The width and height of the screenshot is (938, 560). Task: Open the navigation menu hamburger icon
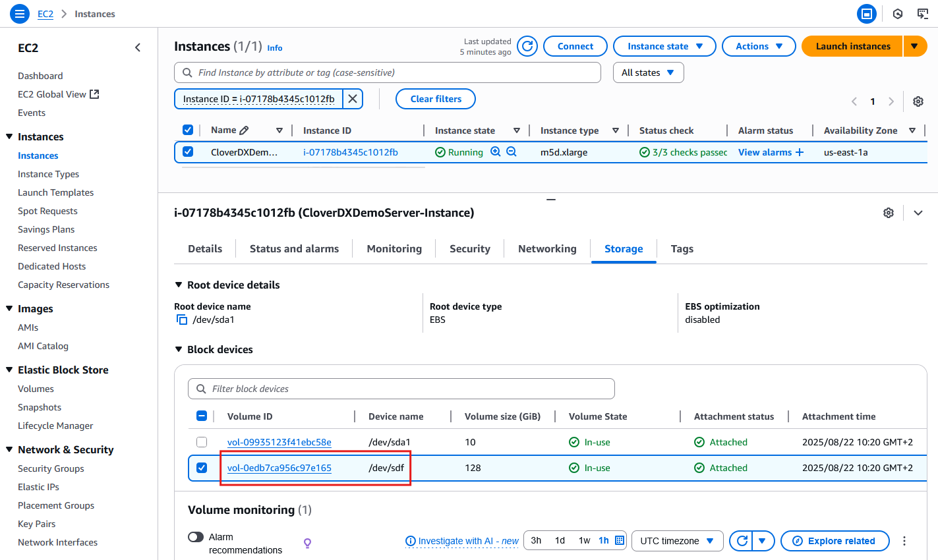(19, 13)
